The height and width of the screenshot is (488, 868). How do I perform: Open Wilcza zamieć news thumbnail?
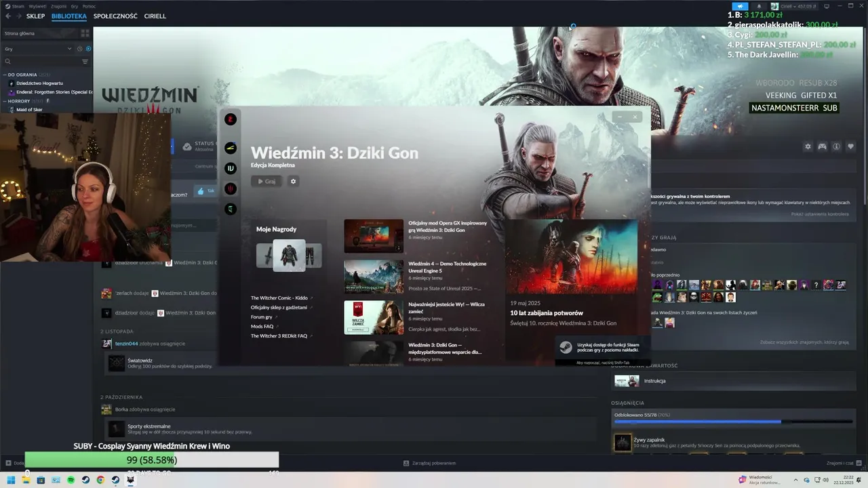[374, 317]
